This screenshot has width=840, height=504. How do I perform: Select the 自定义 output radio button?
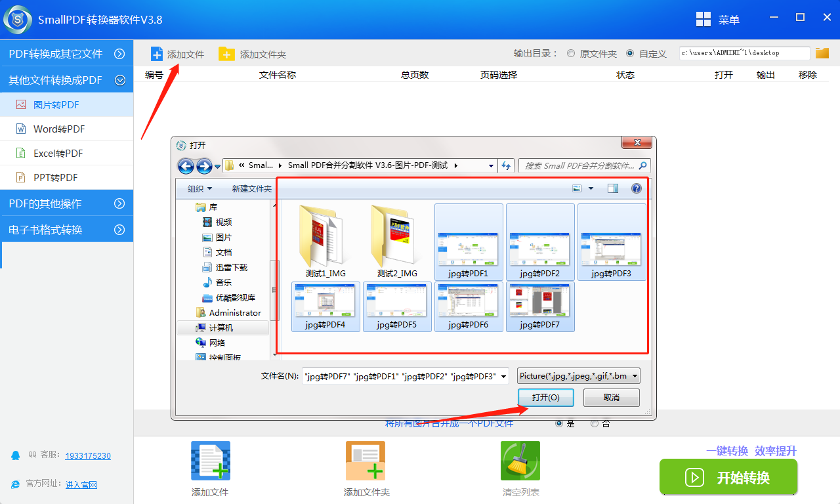(630, 53)
